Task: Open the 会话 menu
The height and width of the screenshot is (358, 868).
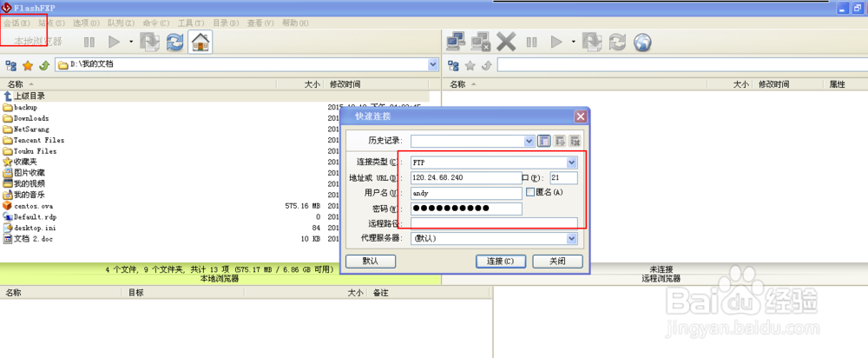Action: pyautogui.click(x=16, y=23)
